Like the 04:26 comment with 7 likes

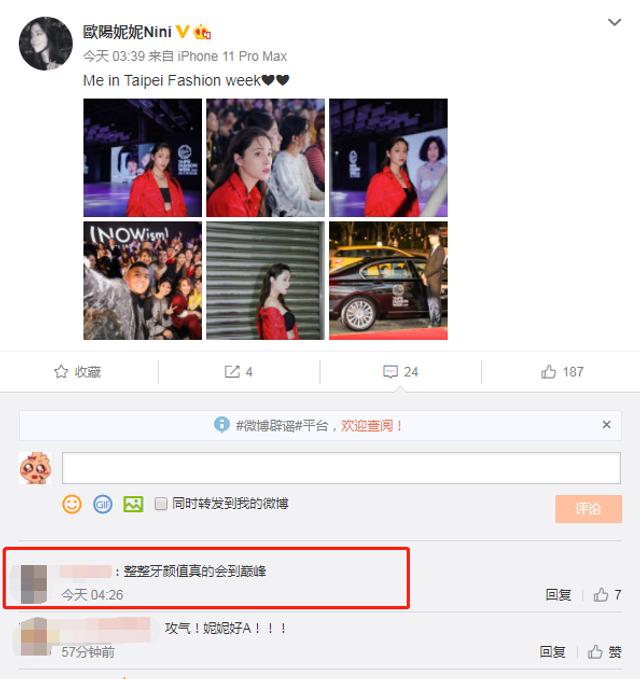(607, 595)
